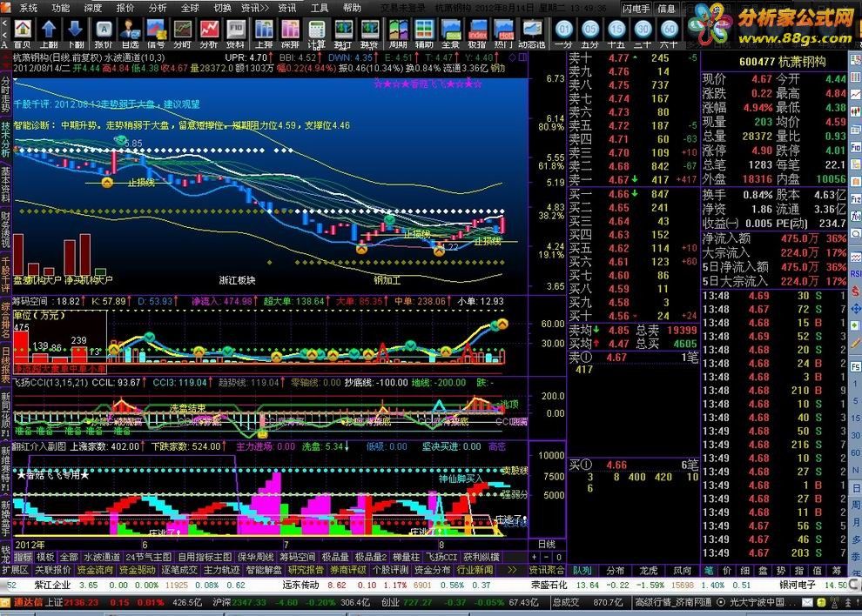Open the 报价 quotes toolbar icon
The image size is (862, 616).
click(104, 34)
